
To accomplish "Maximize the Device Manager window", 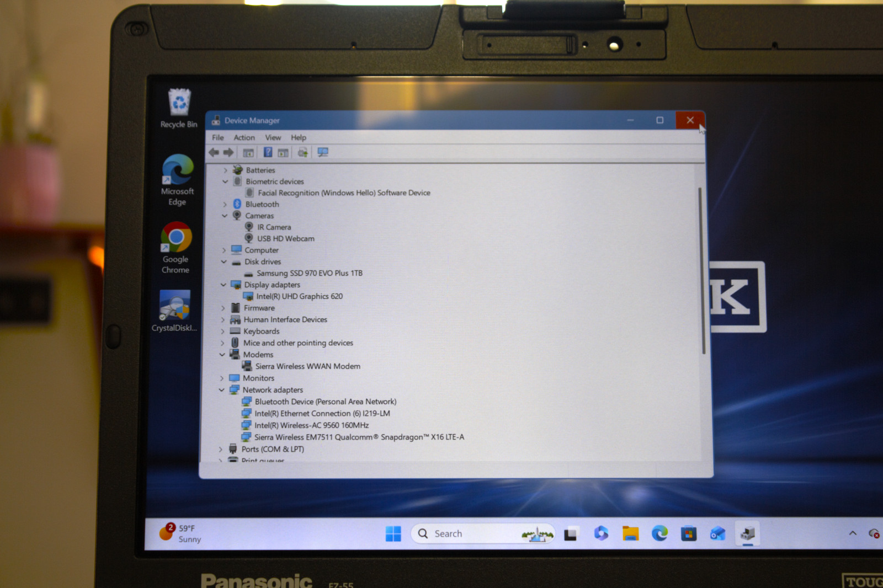I will point(659,120).
